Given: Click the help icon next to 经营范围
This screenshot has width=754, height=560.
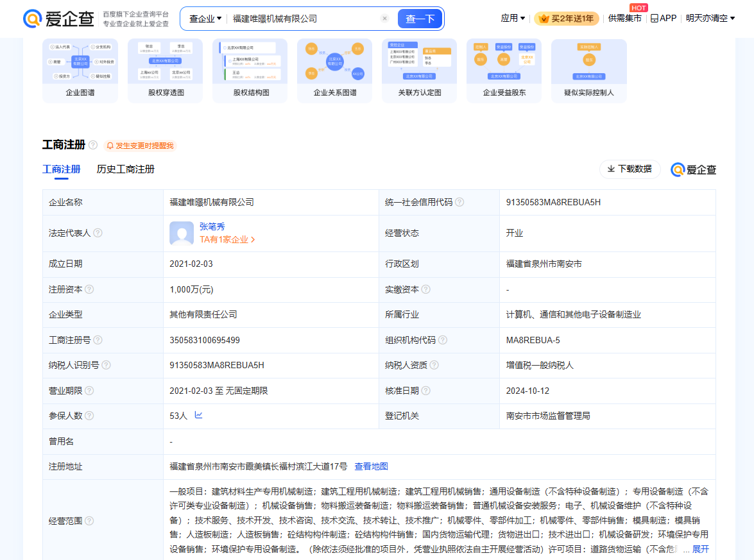Looking at the screenshot, I should click(x=89, y=521).
